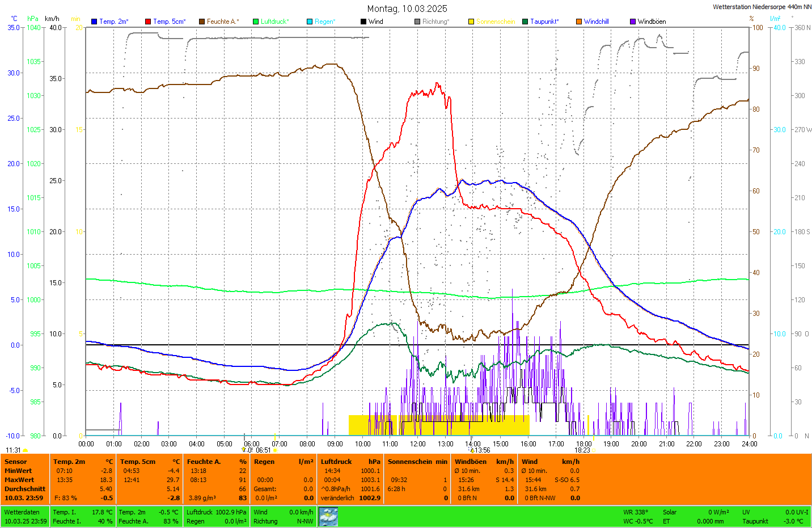This screenshot has width=812, height=528.
Task: Click the sunset marker at 18:23
Action: point(594,450)
